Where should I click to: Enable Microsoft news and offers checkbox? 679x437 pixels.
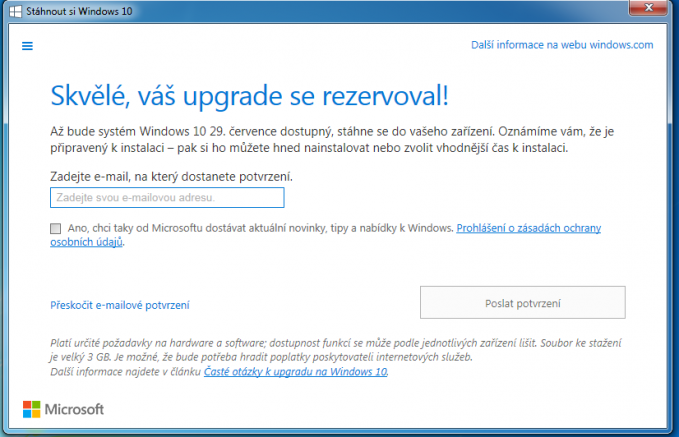pos(55,228)
